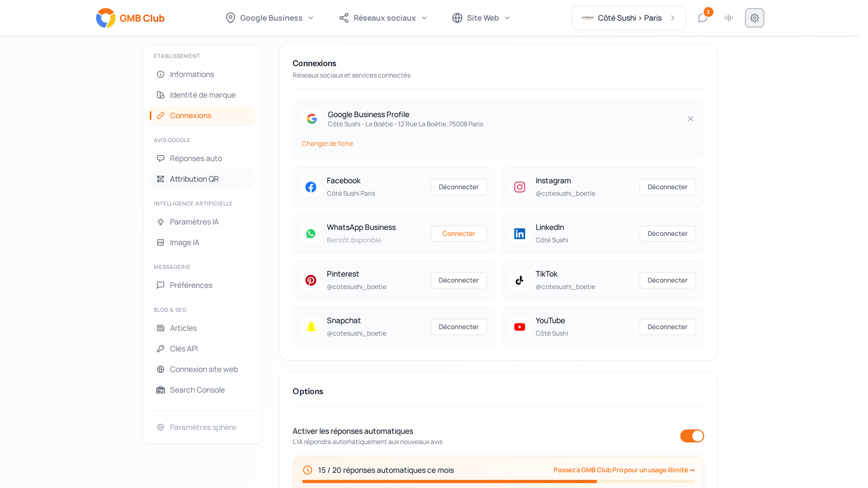Click the automatic responses usage progress bar

click(499, 481)
